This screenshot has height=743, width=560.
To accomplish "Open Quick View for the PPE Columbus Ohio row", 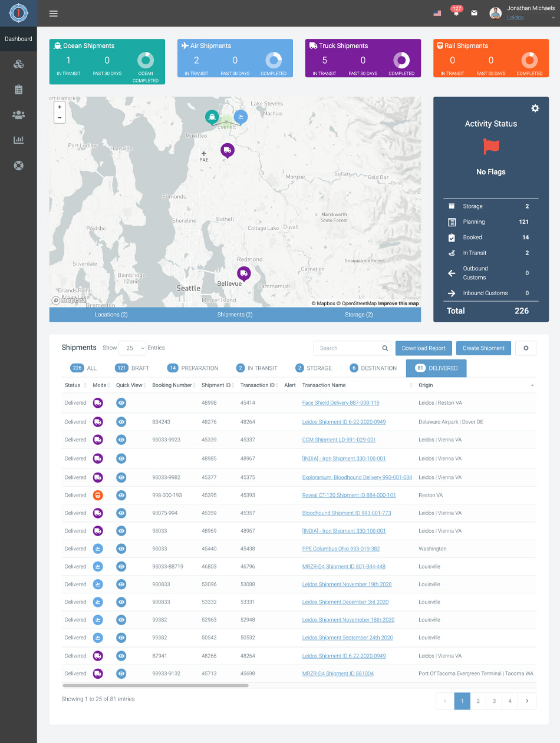I will (121, 549).
